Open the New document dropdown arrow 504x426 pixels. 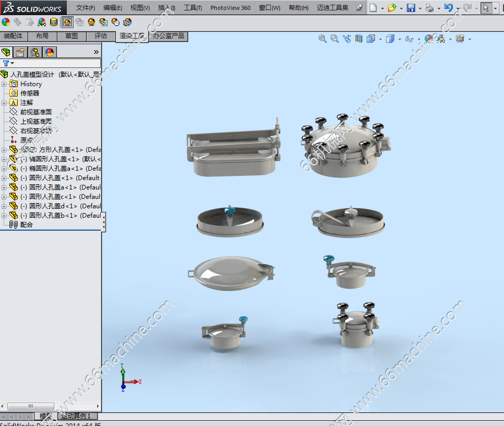(382, 8)
